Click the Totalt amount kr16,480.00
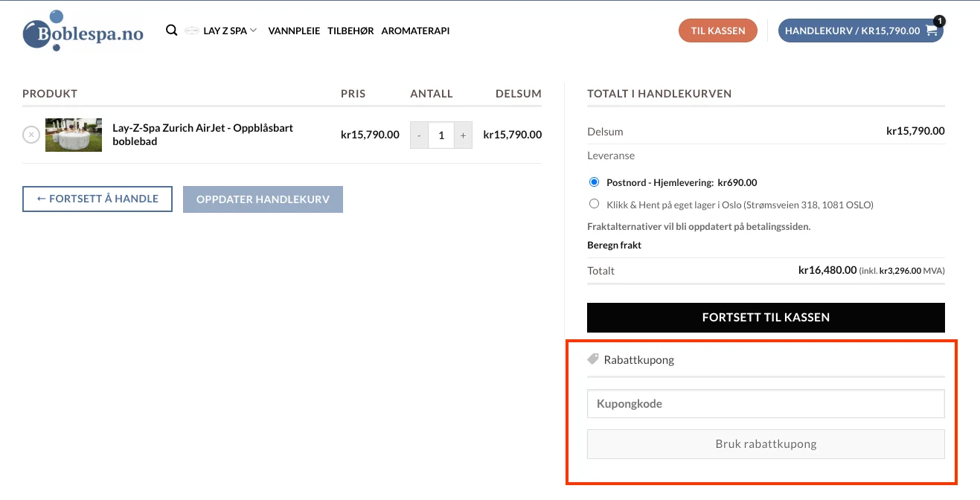This screenshot has width=980, height=500. [827, 270]
